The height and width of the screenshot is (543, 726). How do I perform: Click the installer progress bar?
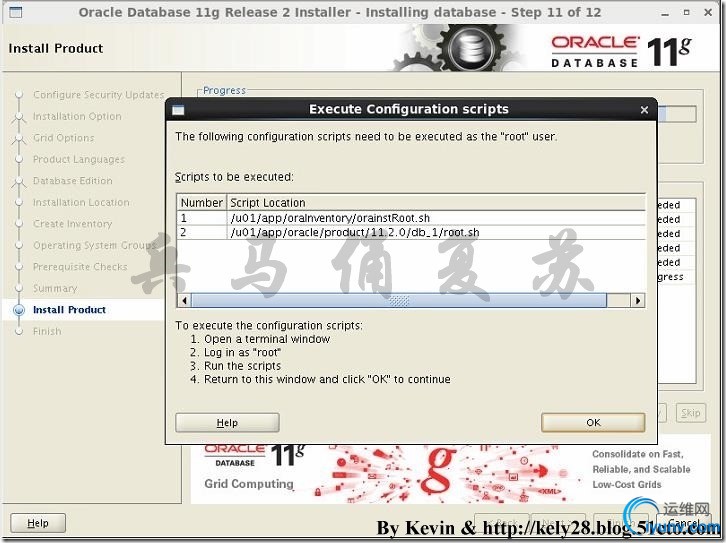click(676, 114)
